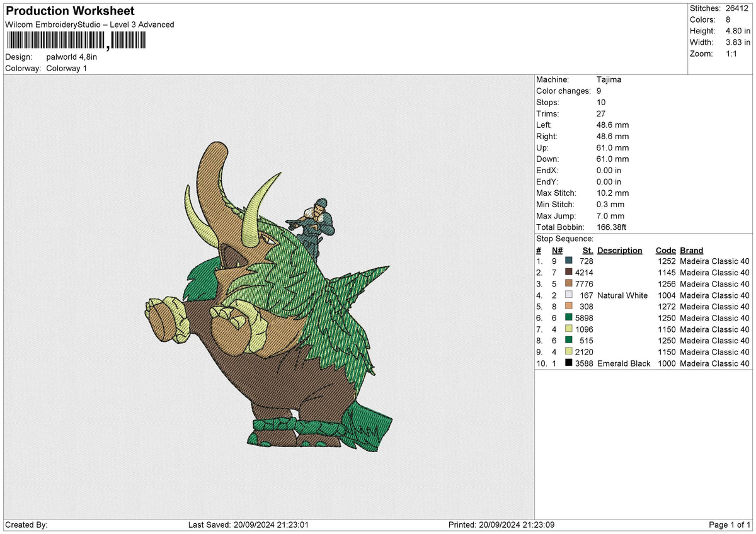Select the light orange swatch in stop row 5
The width and height of the screenshot is (756, 534).
click(569, 307)
